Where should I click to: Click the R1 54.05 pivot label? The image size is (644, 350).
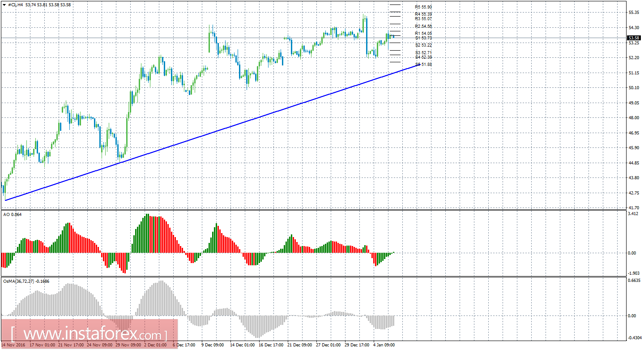click(423, 34)
